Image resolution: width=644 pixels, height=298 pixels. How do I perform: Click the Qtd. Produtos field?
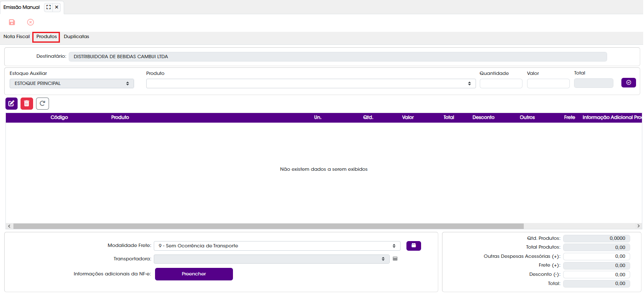coord(597,238)
